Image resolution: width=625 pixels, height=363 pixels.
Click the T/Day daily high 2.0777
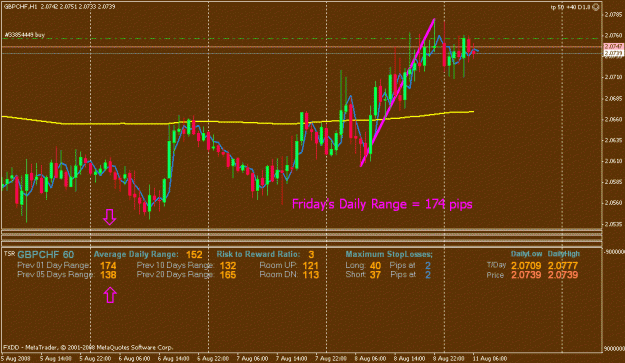point(563,266)
